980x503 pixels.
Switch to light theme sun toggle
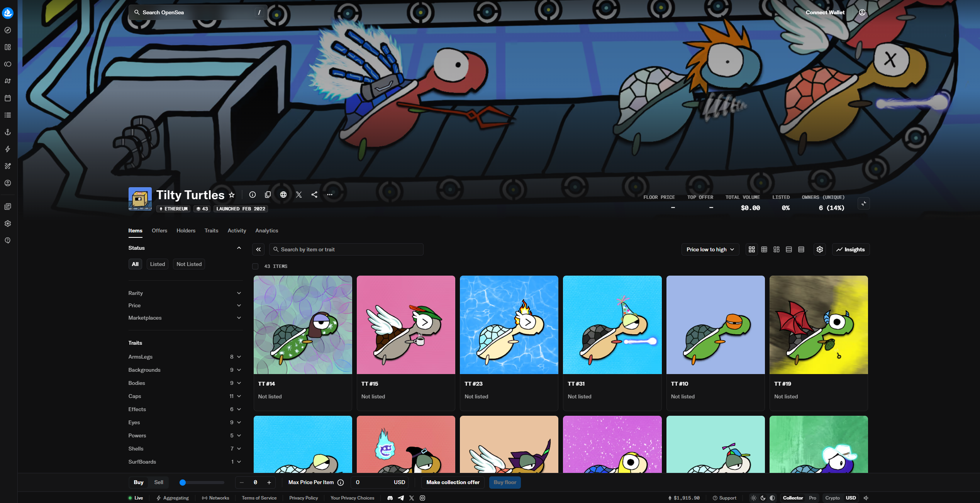(x=754, y=498)
